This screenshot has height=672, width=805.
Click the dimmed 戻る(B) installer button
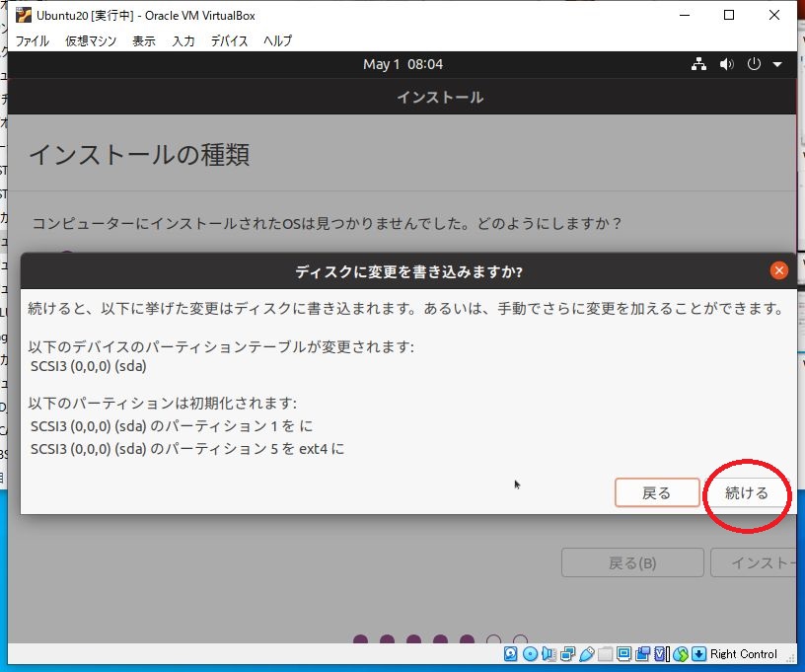pyautogui.click(x=632, y=563)
